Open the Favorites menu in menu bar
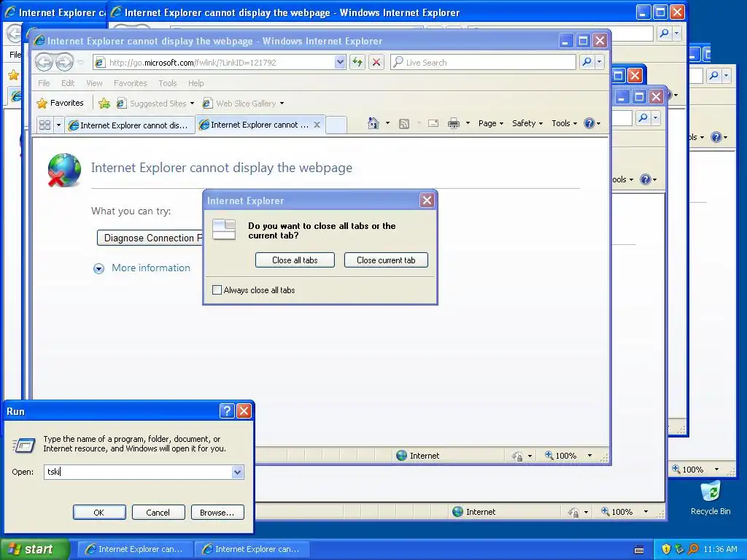 130,83
